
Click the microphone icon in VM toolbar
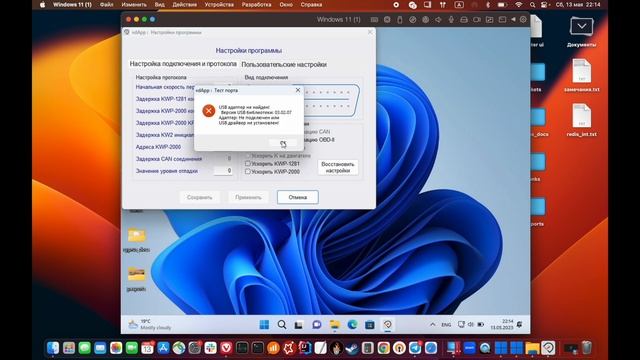(451, 20)
